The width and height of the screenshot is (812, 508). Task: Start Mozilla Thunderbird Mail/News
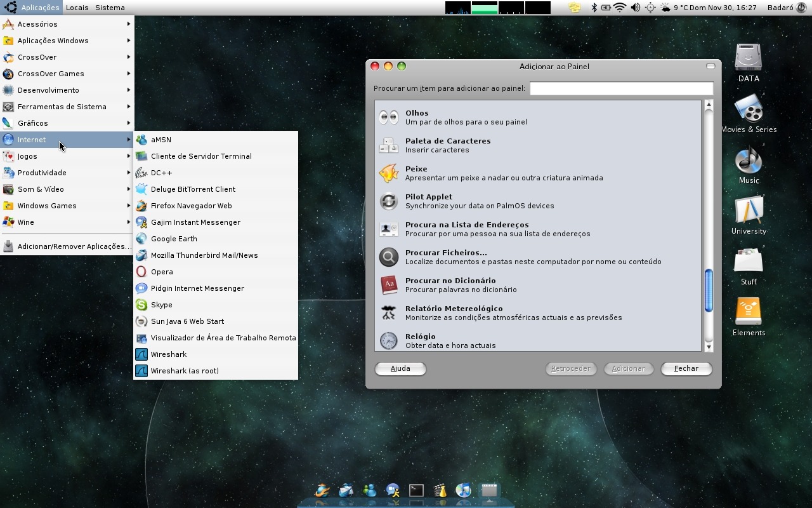coord(216,255)
